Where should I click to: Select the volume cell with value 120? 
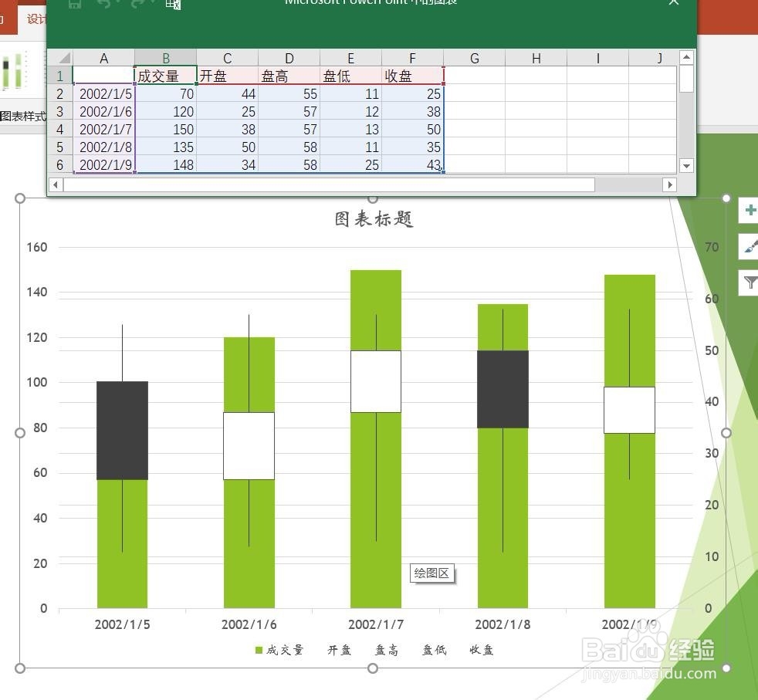166,112
